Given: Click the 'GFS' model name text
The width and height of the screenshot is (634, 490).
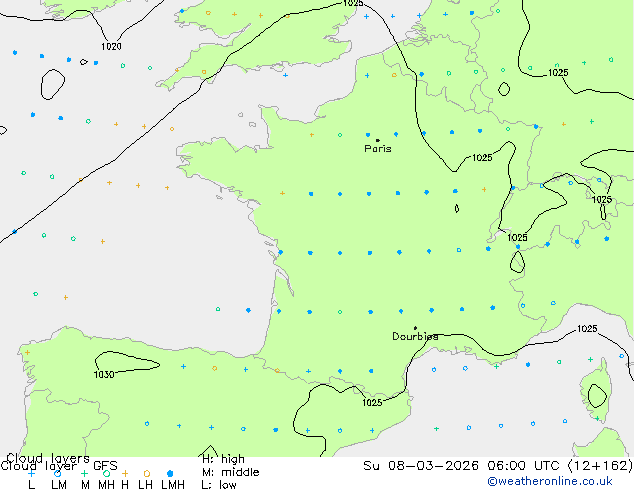Looking at the screenshot, I should pyautogui.click(x=105, y=466).
